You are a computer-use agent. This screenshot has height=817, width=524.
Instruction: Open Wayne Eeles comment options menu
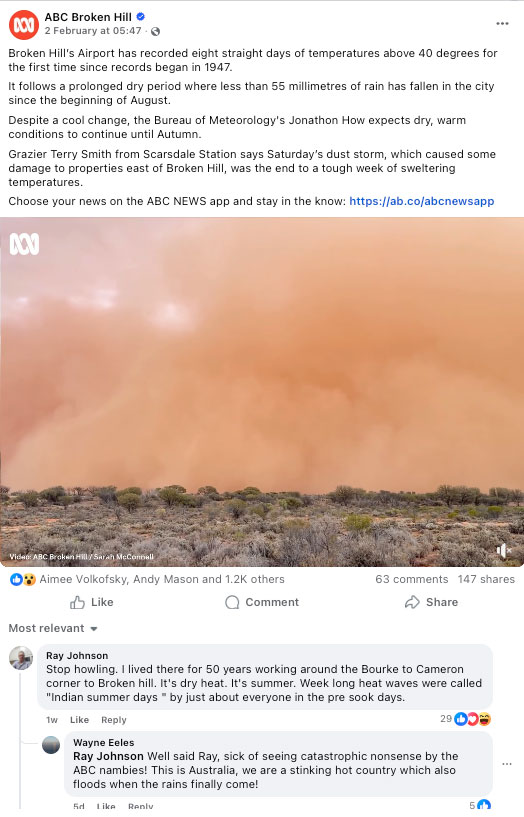pyautogui.click(x=507, y=764)
